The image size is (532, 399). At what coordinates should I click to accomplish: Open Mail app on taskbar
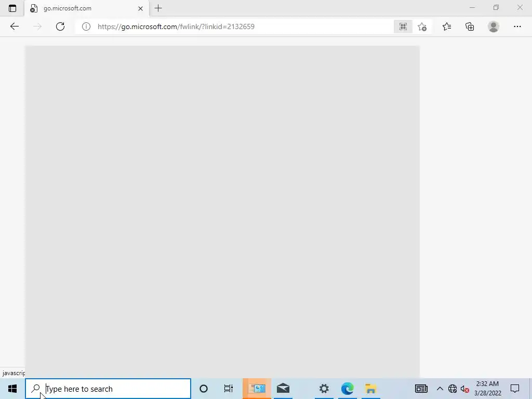tap(283, 389)
